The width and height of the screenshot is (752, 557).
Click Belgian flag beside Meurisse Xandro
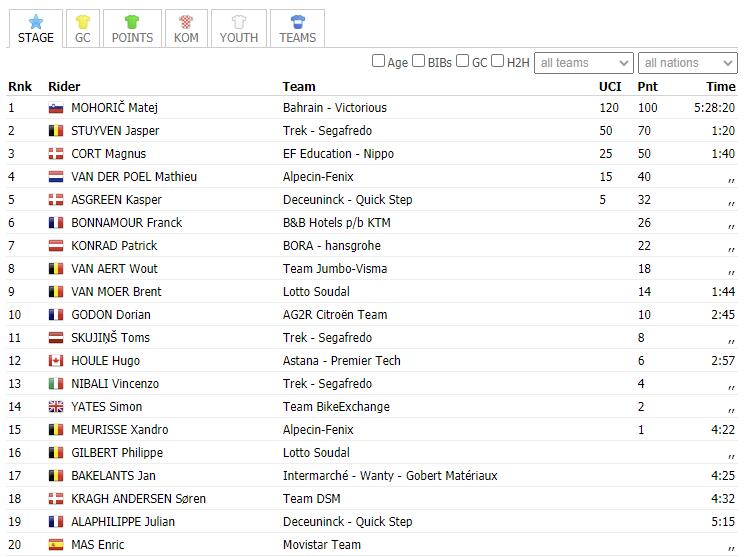[56, 430]
